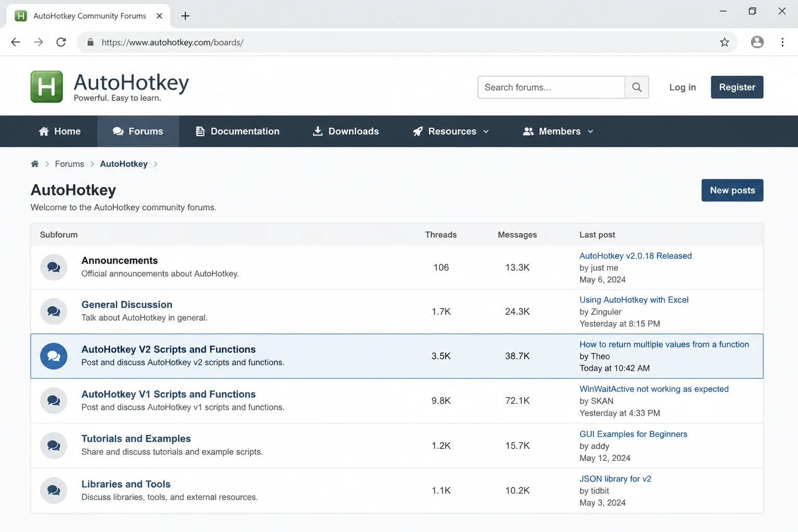Open the Forums navigation item
This screenshot has width=798, height=532.
point(138,131)
